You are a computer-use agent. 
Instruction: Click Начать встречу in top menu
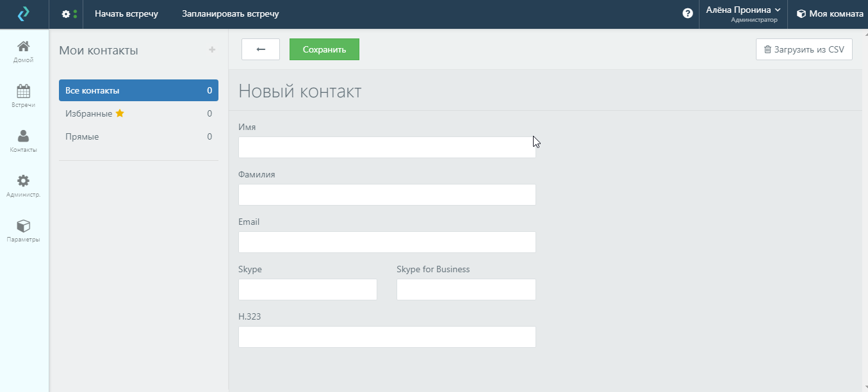tap(126, 13)
